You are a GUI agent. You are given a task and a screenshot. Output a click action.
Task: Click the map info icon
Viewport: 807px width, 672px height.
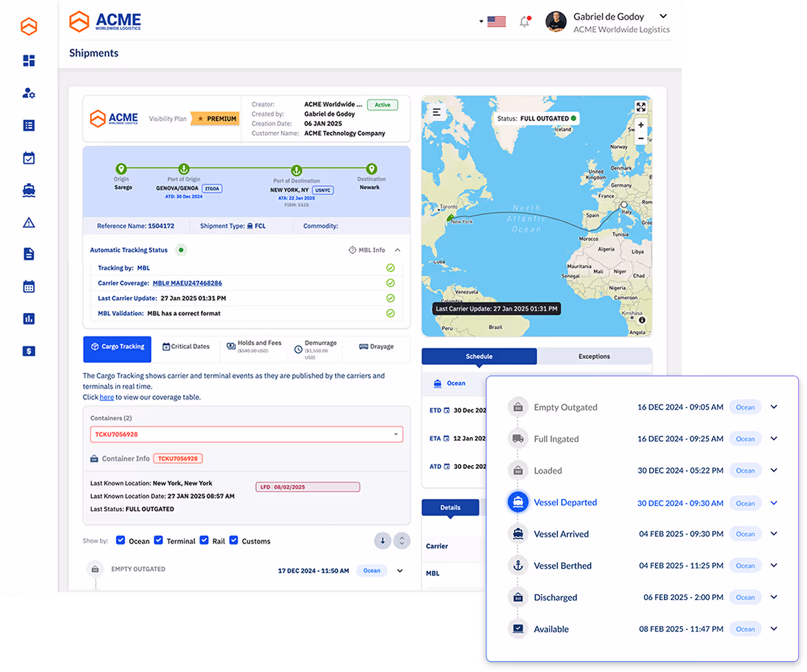642,320
